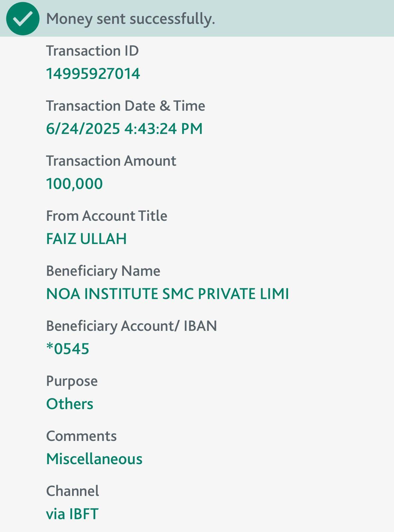Tap the "Money sent successfully." message
Screen dimensions: 394x532
tap(131, 19)
